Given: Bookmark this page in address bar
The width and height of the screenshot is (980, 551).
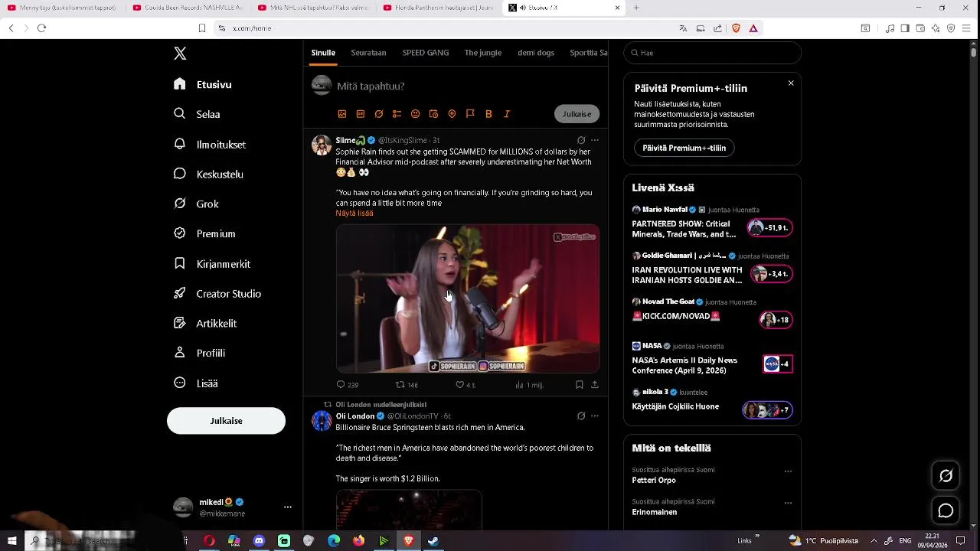Looking at the screenshot, I should click(x=202, y=28).
